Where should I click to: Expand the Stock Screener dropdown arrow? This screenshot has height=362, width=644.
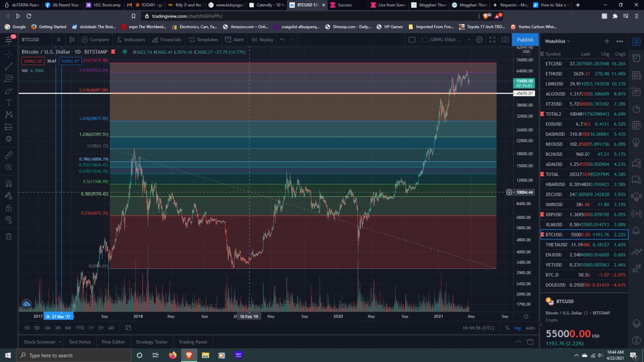tap(60, 342)
